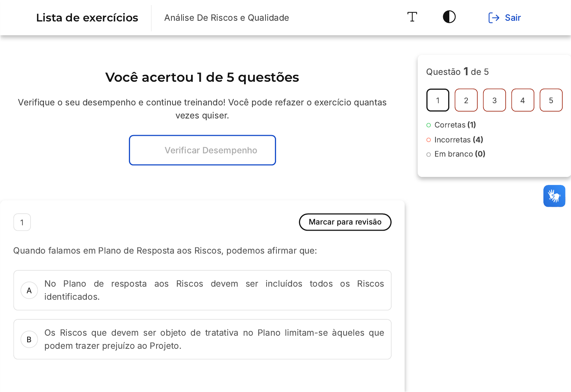Click the Você acertou 1 de 5 questões heading
This screenshot has height=392, width=571.
(202, 77)
